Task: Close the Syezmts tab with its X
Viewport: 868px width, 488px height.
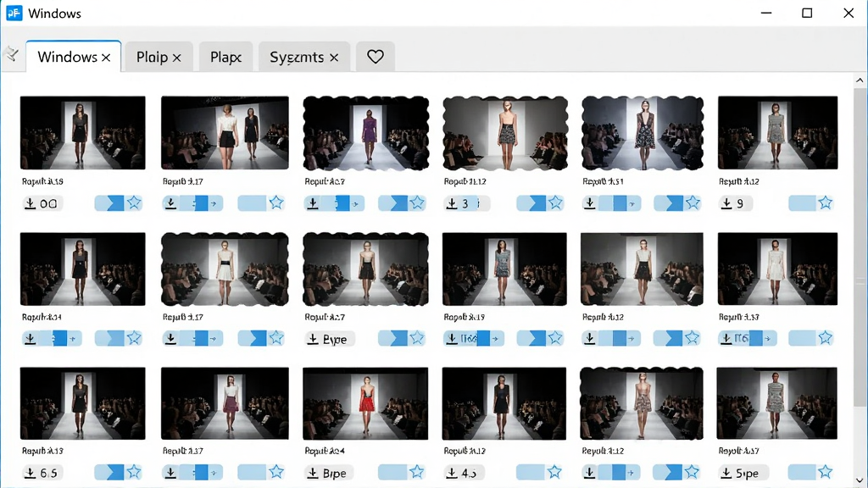Action: tap(334, 58)
